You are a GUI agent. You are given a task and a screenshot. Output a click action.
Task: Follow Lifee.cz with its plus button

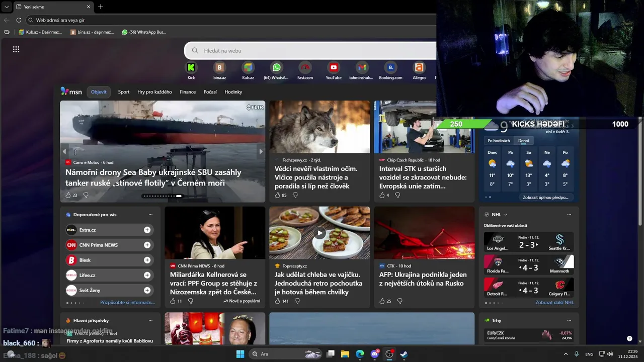click(147, 275)
